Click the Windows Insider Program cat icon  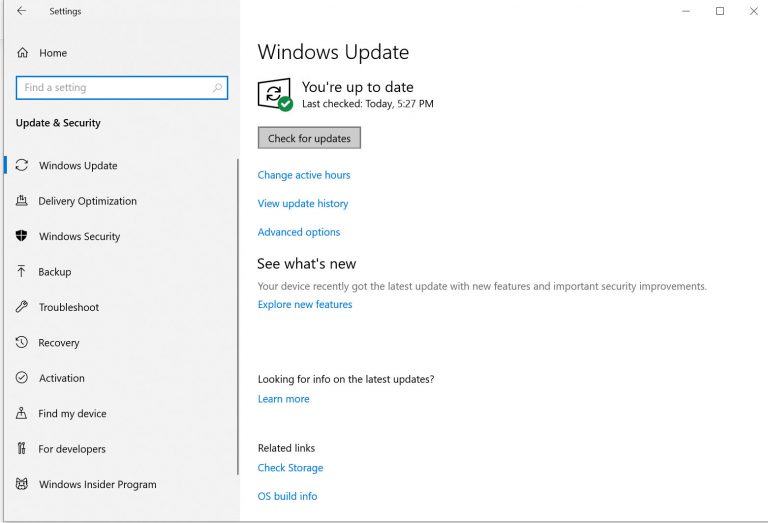click(22, 484)
